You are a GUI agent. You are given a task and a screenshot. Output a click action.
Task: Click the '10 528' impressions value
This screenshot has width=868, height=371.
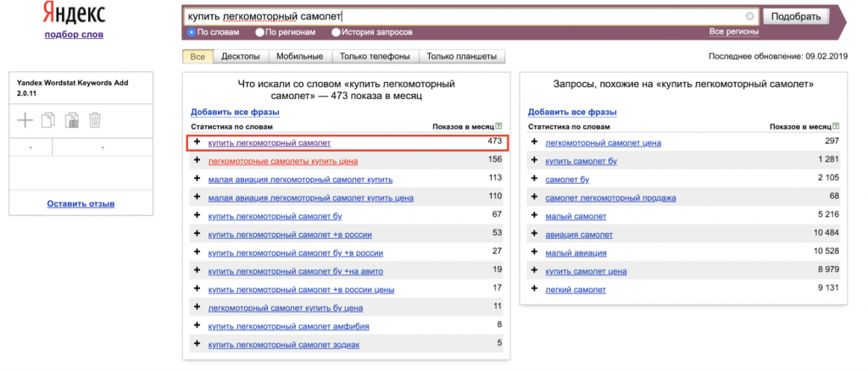(x=826, y=251)
